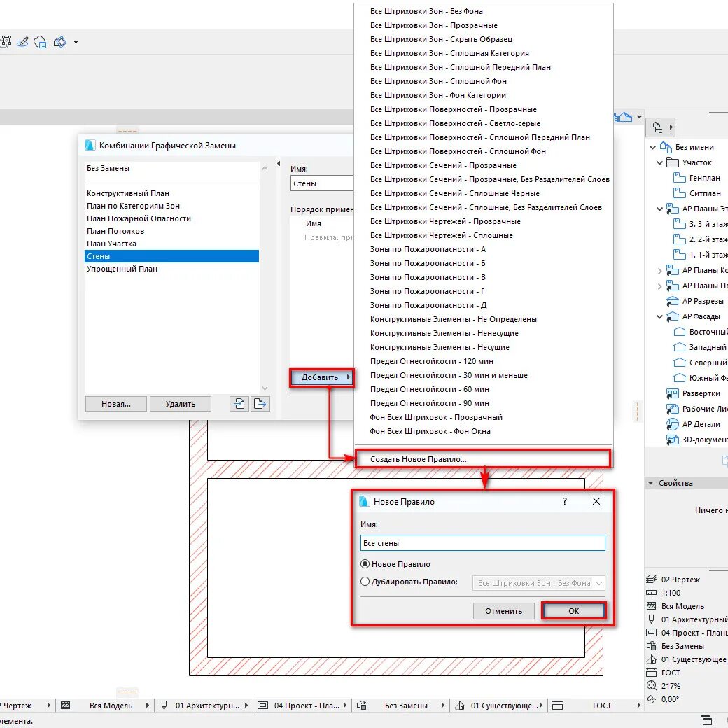This screenshot has width=728, height=728.
Task: Select План Потолков combination in the list
Action: [x=171, y=231]
